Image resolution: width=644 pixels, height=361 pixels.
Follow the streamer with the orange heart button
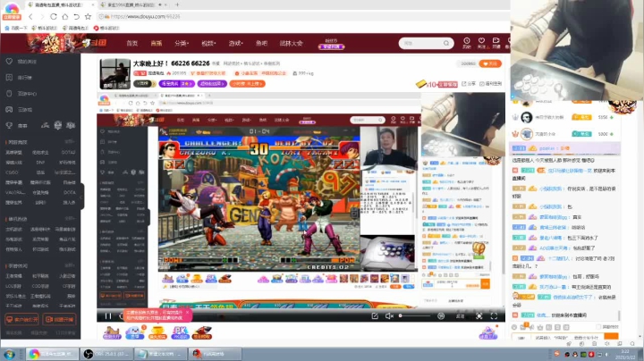490,63
